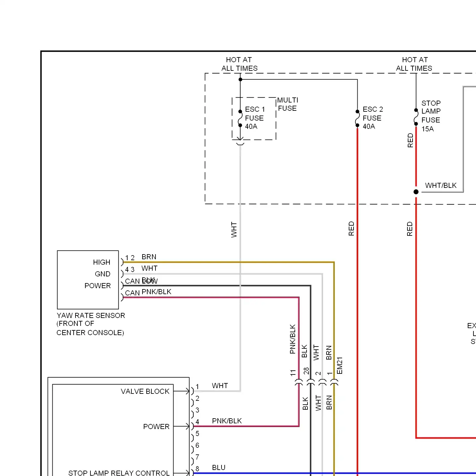The width and height of the screenshot is (476, 476).
Task: Click HIGH inside the yaw rate sensor box
Action: pyautogui.click(x=102, y=262)
